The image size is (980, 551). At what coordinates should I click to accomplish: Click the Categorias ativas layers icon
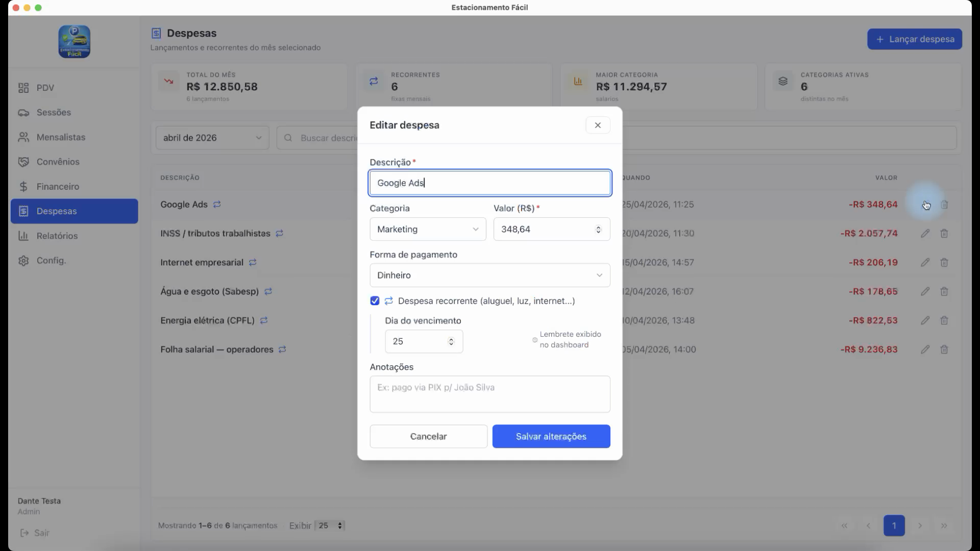pyautogui.click(x=783, y=81)
